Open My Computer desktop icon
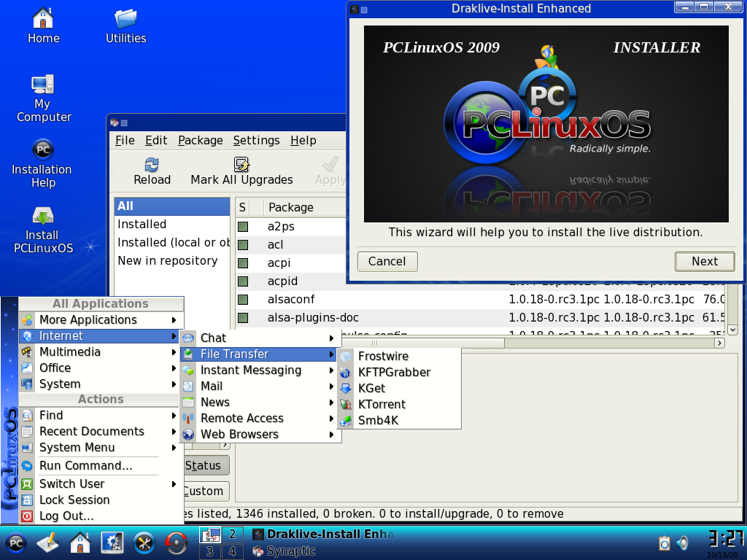Image resolution: width=747 pixels, height=560 pixels. click(43, 98)
